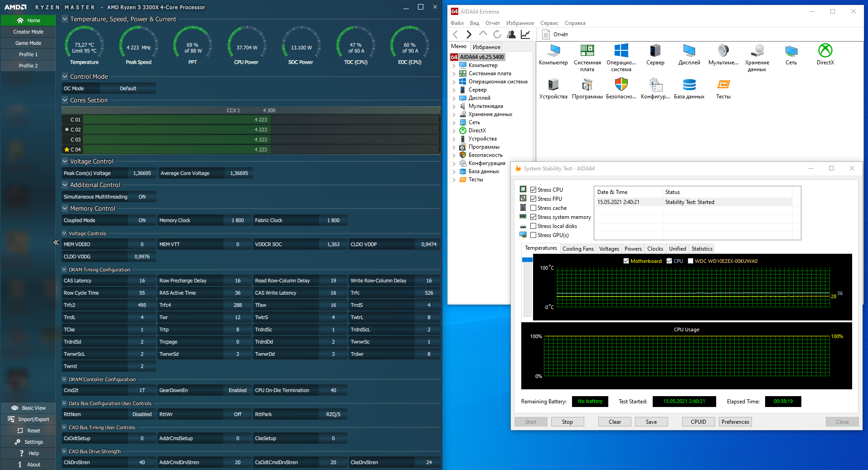
Task: Toggle the CPU temperature graph checkbox
Action: pos(669,261)
